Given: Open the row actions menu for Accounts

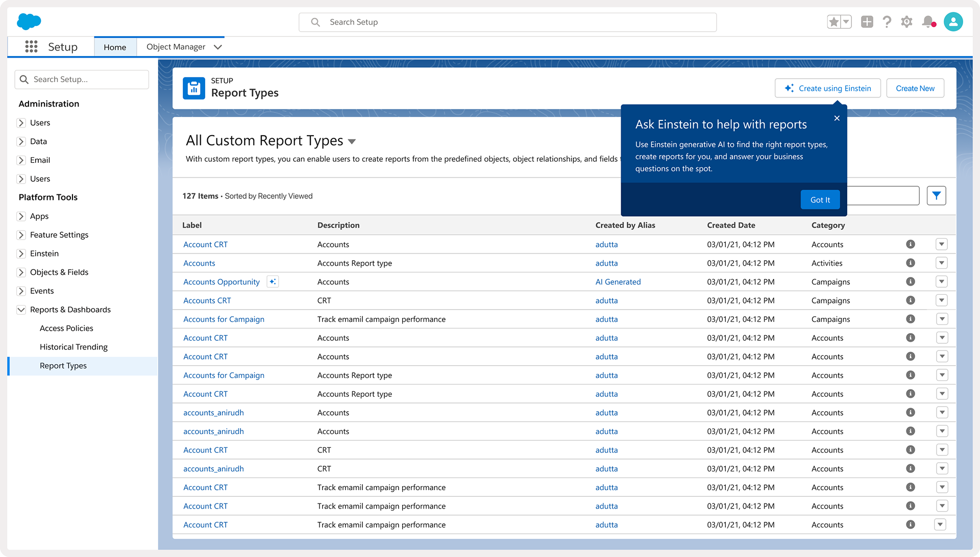Looking at the screenshot, I should point(942,263).
